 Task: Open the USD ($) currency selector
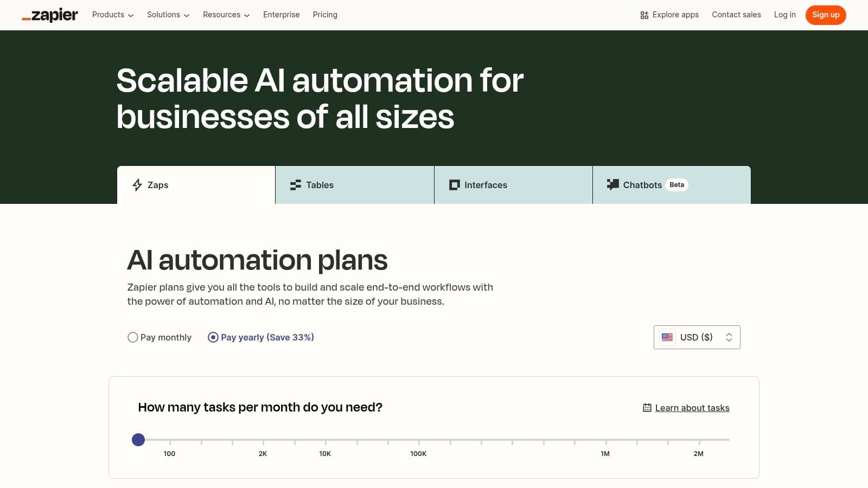[x=697, y=337]
